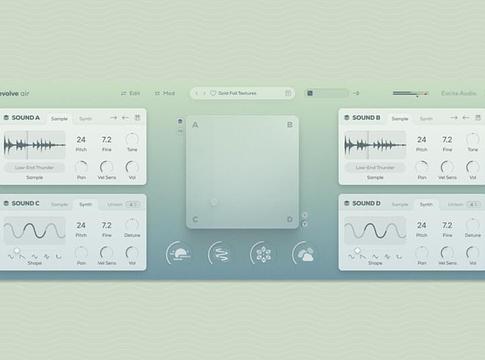Click the left arrow icon in Sound A

click(125, 118)
